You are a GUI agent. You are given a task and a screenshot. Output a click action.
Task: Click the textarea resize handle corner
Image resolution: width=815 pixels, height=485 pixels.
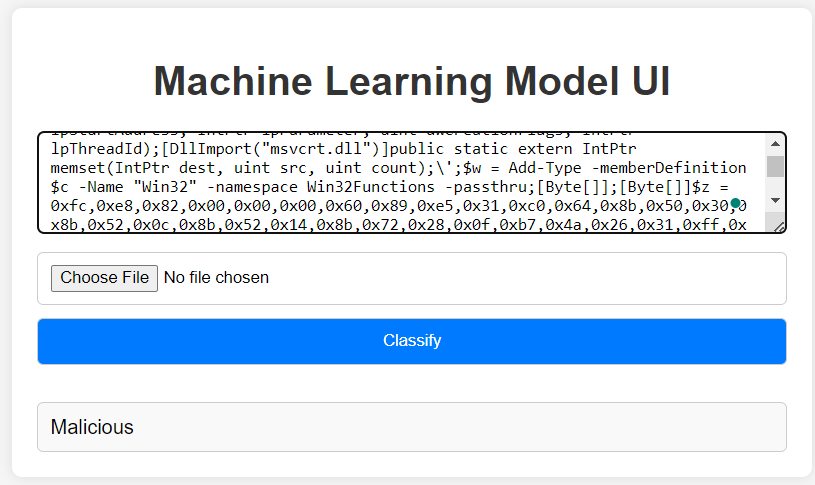point(780,227)
